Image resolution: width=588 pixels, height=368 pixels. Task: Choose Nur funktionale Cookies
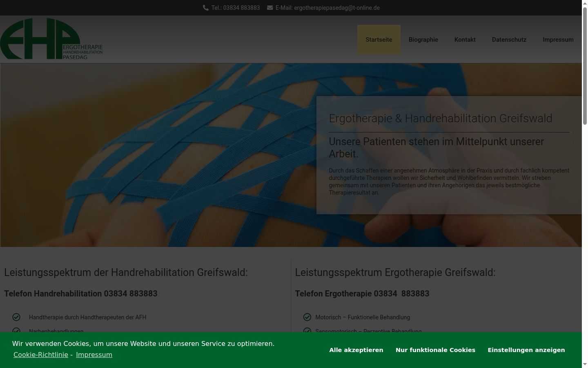point(435,350)
